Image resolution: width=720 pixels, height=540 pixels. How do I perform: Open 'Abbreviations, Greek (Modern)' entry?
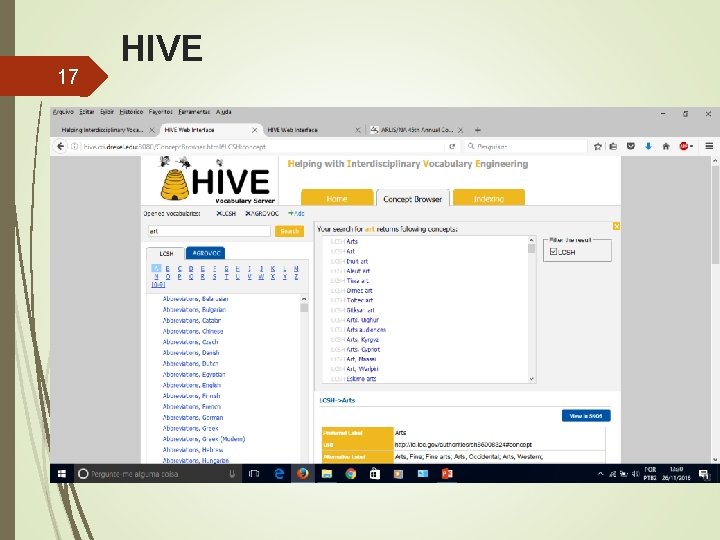(204, 439)
